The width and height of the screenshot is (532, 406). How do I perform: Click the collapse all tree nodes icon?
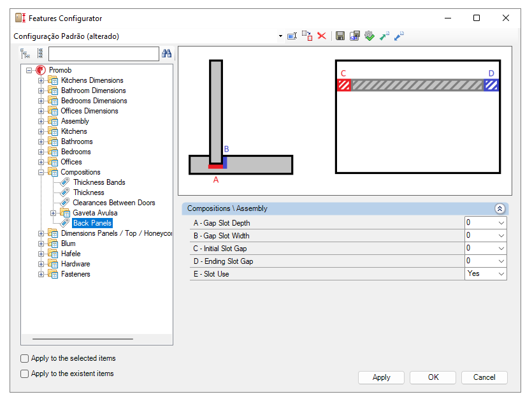pos(40,54)
